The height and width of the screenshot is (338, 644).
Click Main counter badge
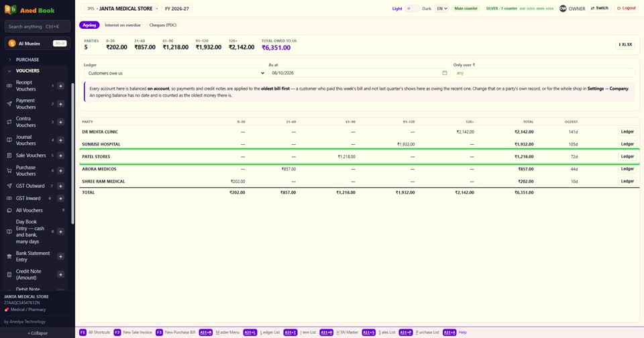click(x=466, y=8)
